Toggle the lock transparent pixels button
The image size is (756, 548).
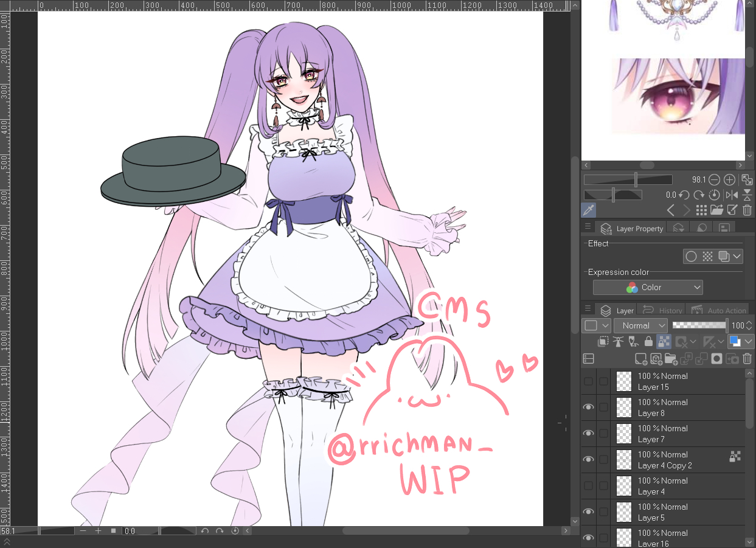click(663, 342)
